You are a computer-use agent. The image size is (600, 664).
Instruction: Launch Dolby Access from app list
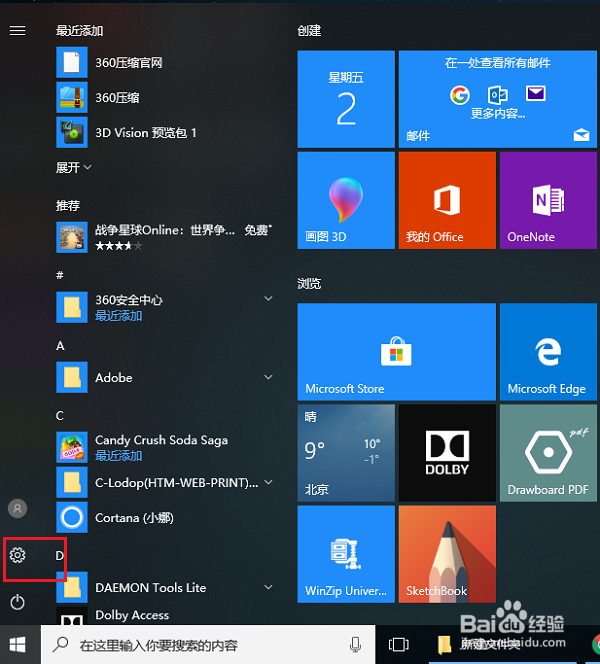[165, 616]
